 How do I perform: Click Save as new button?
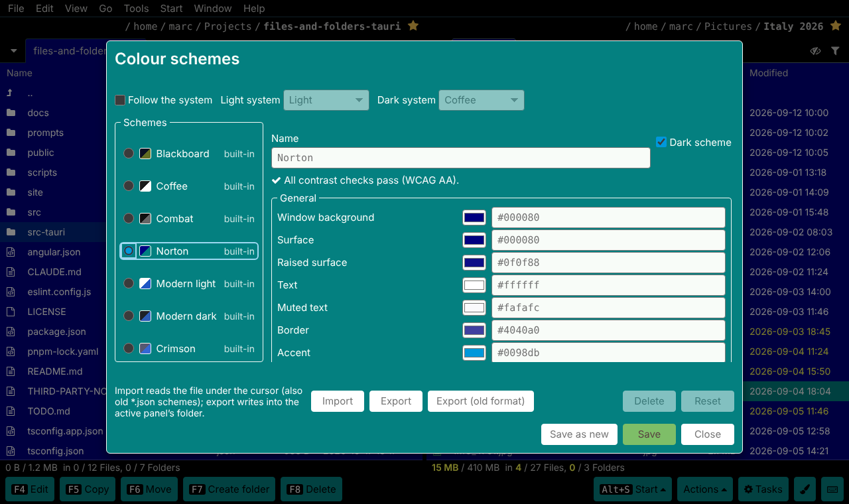point(579,434)
